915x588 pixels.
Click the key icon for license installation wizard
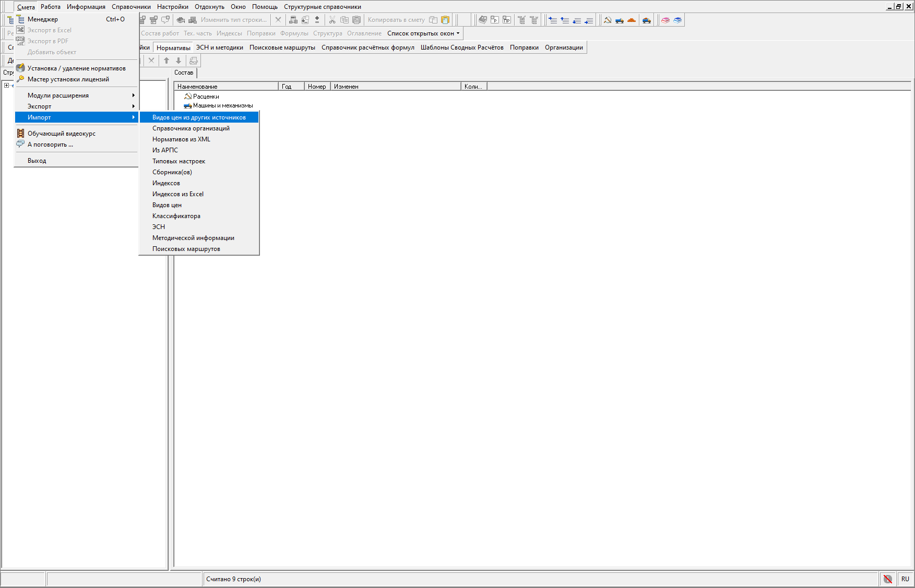[x=21, y=79]
